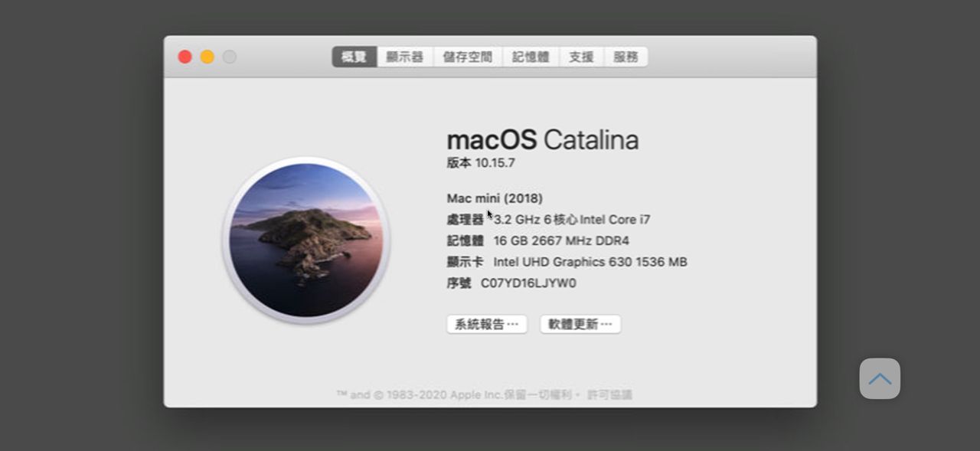Go to the 記憶體 tab
This screenshot has height=451, width=980.
coord(531,57)
